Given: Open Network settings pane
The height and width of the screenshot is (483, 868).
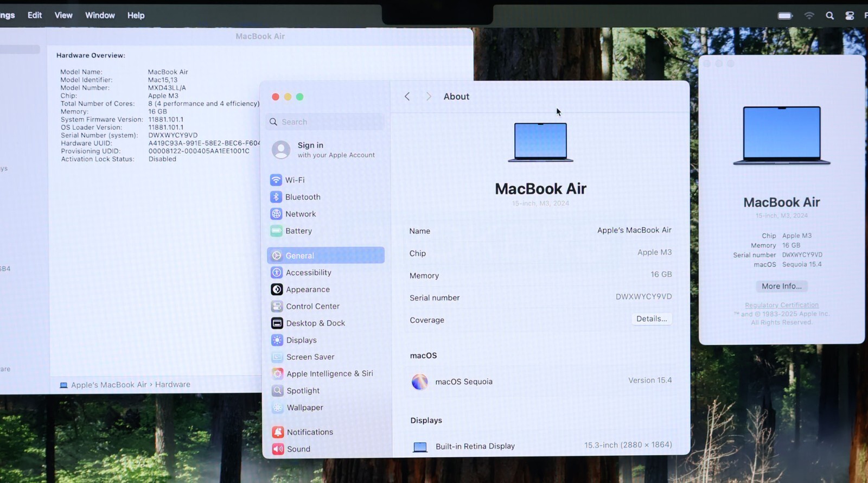Looking at the screenshot, I should pyautogui.click(x=293, y=214).
